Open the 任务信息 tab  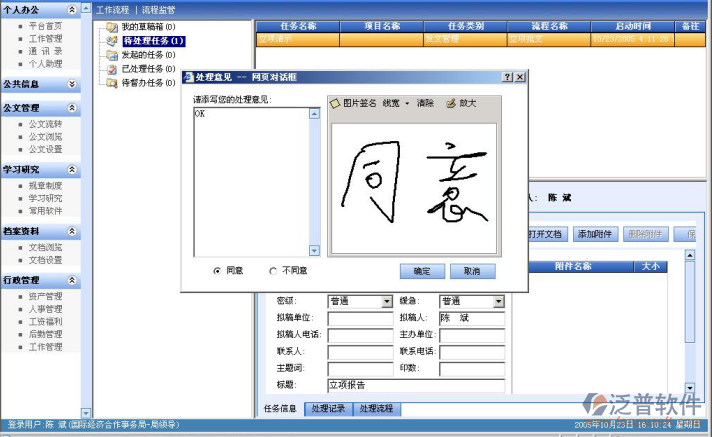[x=280, y=409]
